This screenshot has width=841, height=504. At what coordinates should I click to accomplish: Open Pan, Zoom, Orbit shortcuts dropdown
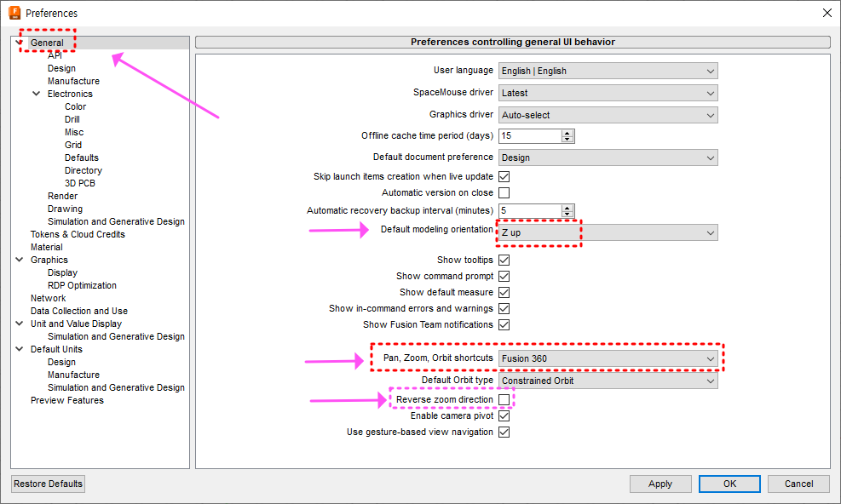coord(608,358)
